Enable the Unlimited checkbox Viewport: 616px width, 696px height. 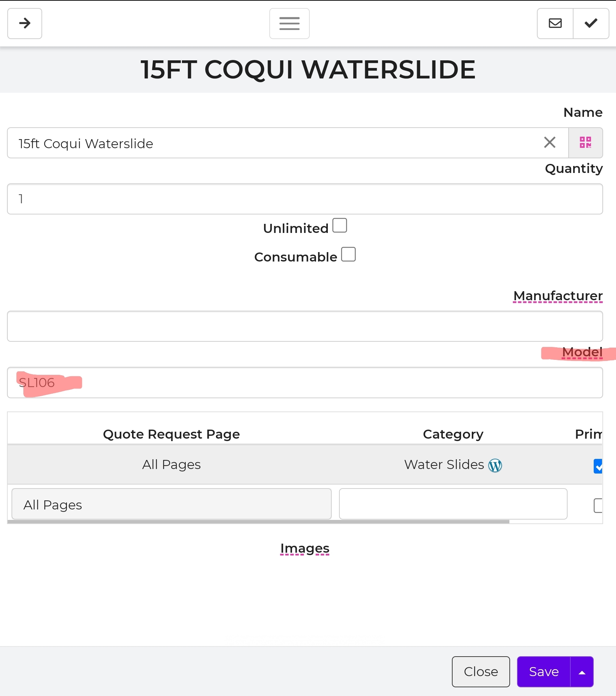[x=340, y=225]
